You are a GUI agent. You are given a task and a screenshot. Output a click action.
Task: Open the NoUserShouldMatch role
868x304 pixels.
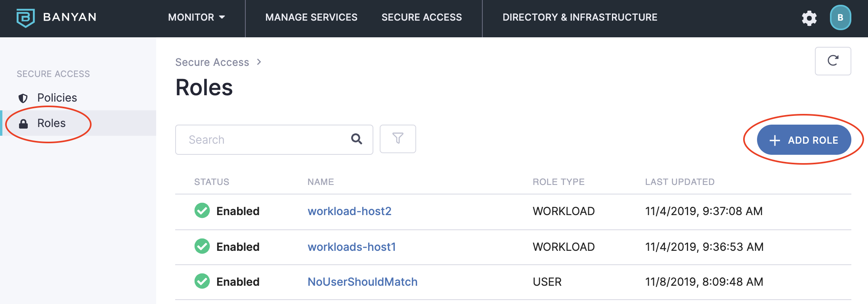coord(362,282)
